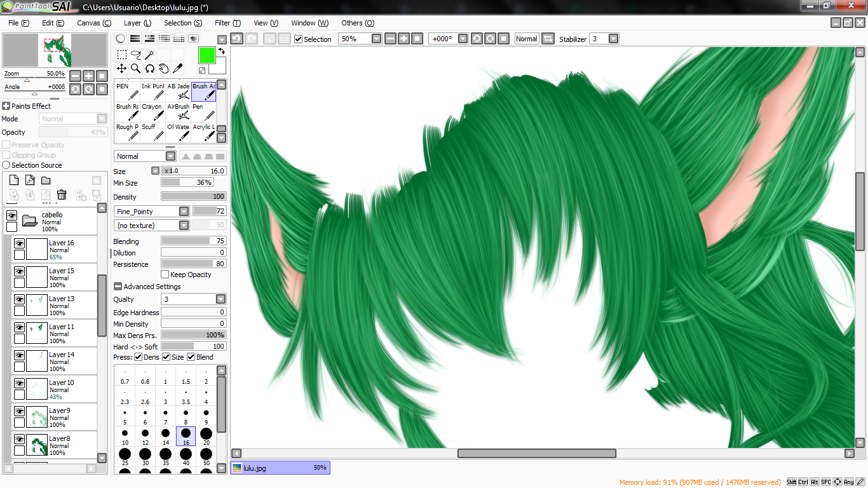Adjust the Blending slider
Viewport: 868px width, 488px height.
click(194, 241)
